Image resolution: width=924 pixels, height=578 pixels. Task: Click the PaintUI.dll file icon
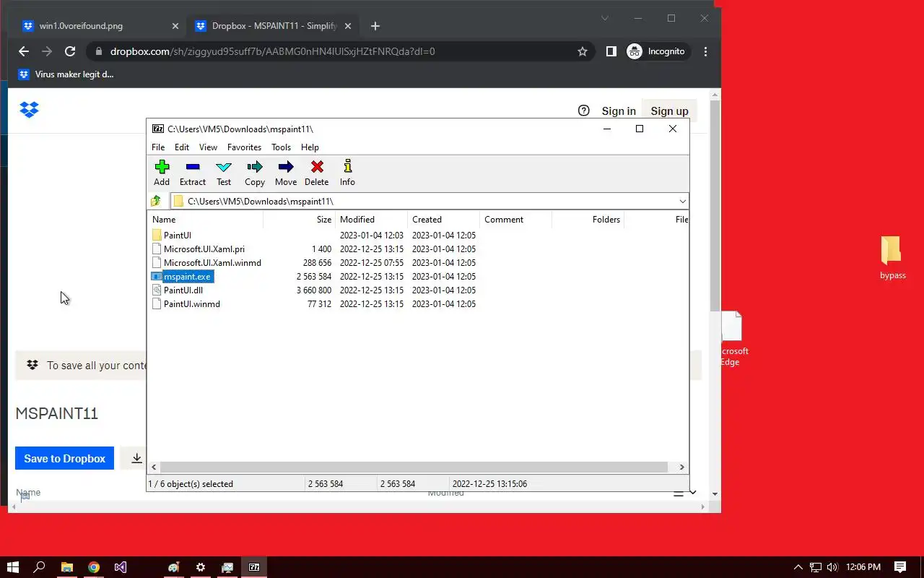157,290
